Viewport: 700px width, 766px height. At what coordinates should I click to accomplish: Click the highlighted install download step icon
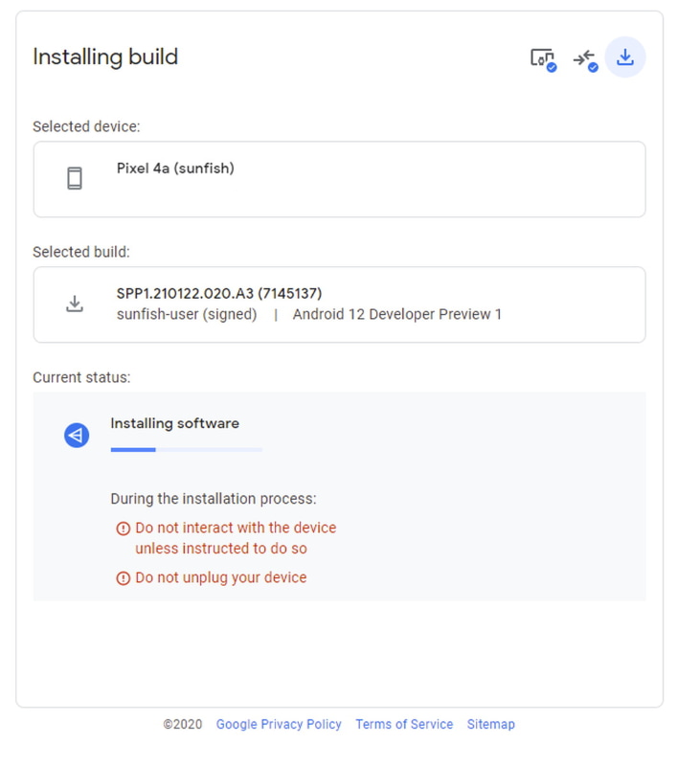pos(625,57)
